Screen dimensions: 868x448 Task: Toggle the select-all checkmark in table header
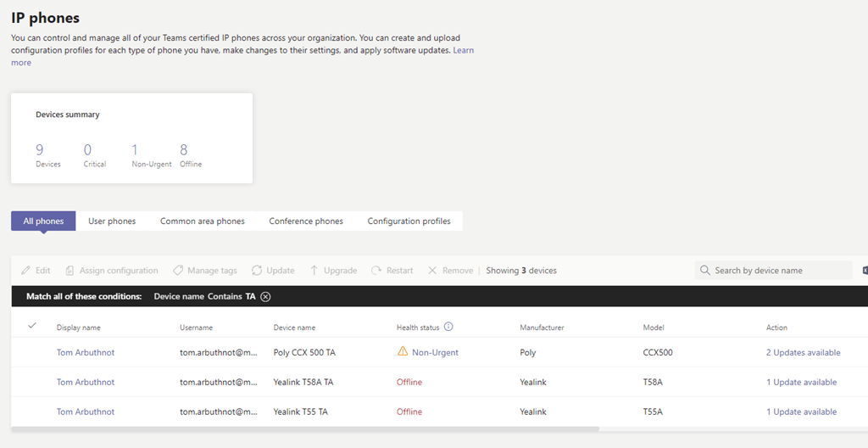pyautogui.click(x=32, y=326)
